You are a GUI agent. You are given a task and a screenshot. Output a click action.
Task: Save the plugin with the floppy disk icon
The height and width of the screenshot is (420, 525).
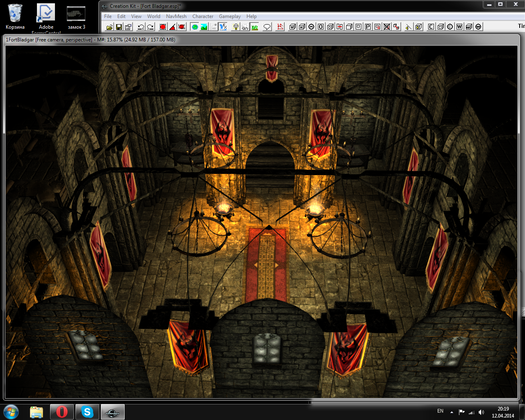click(119, 27)
